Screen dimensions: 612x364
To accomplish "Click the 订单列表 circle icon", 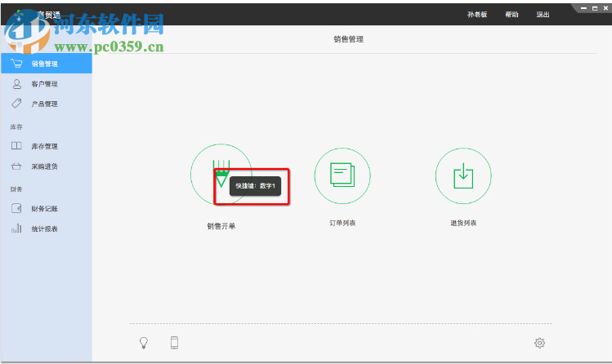I will click(x=342, y=175).
